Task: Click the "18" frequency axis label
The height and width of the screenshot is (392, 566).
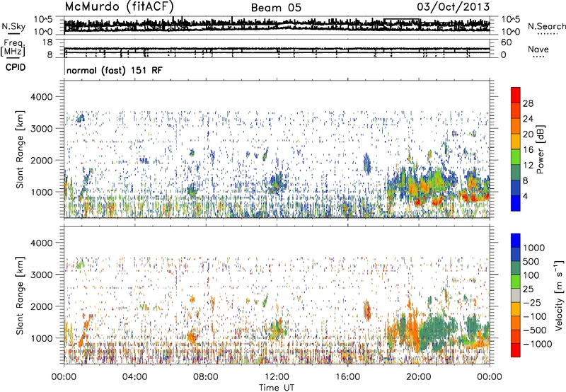Action: (x=47, y=42)
